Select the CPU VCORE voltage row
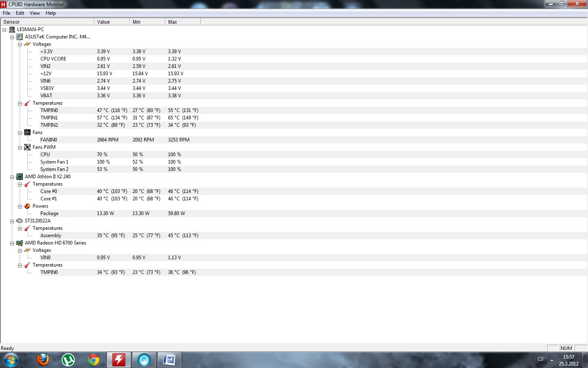This screenshot has width=588, height=368. tap(313, 59)
